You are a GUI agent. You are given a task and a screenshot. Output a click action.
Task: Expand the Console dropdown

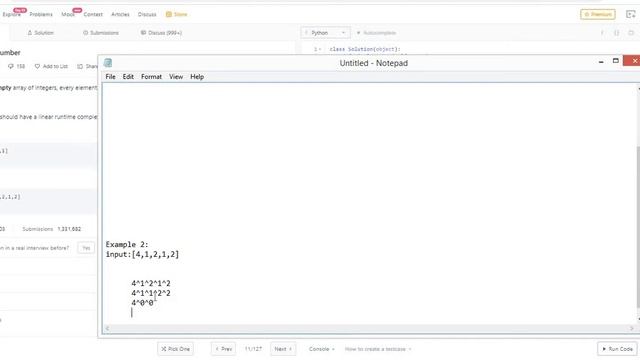(322, 349)
